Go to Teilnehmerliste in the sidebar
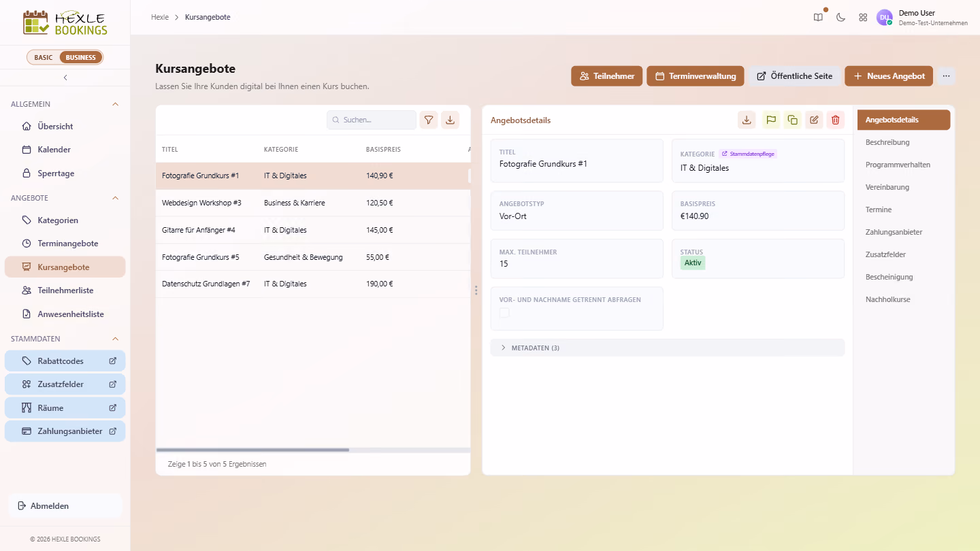Screen dimensions: 980x551 click(x=65, y=290)
